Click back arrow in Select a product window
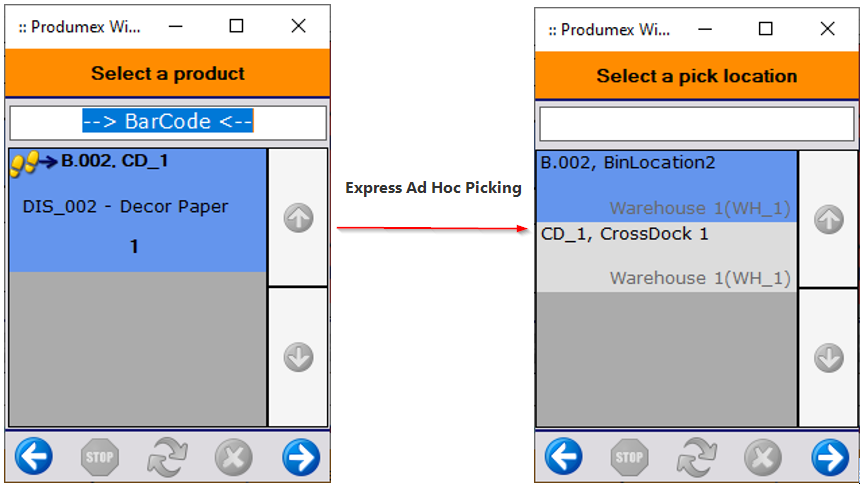This screenshot has height=485, width=864. click(x=34, y=457)
